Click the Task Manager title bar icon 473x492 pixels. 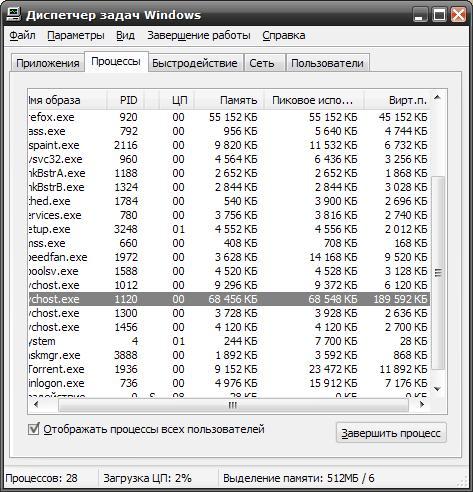[13, 14]
